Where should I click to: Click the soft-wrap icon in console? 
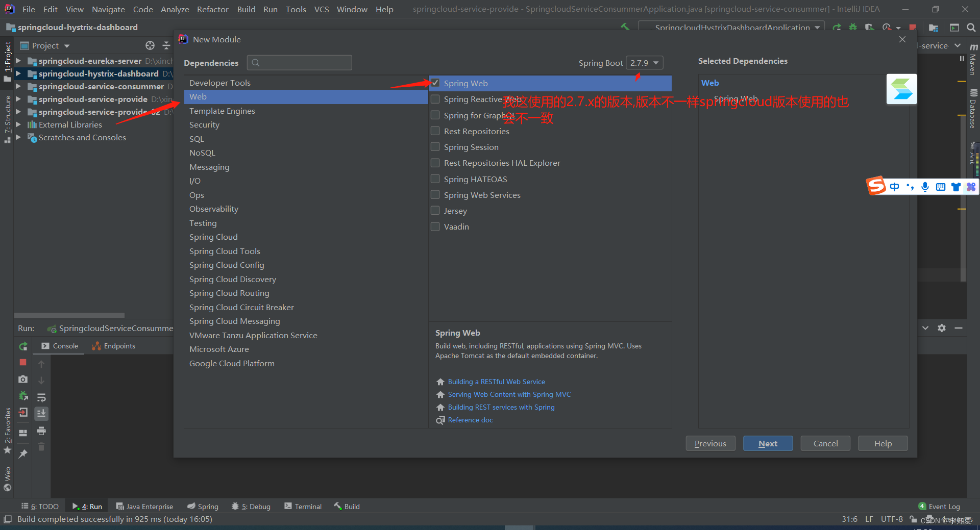41,397
